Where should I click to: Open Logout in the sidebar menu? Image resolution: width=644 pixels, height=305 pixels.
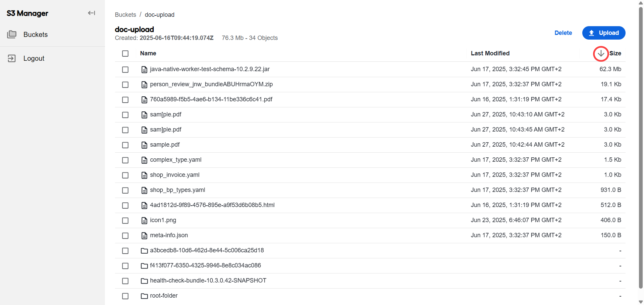[34, 58]
